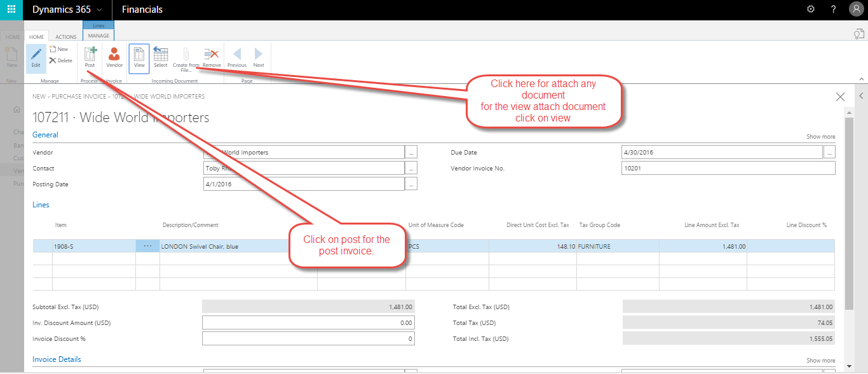Switch to the ACTIONS ribbon tab
This screenshot has height=374, width=868.
point(65,36)
